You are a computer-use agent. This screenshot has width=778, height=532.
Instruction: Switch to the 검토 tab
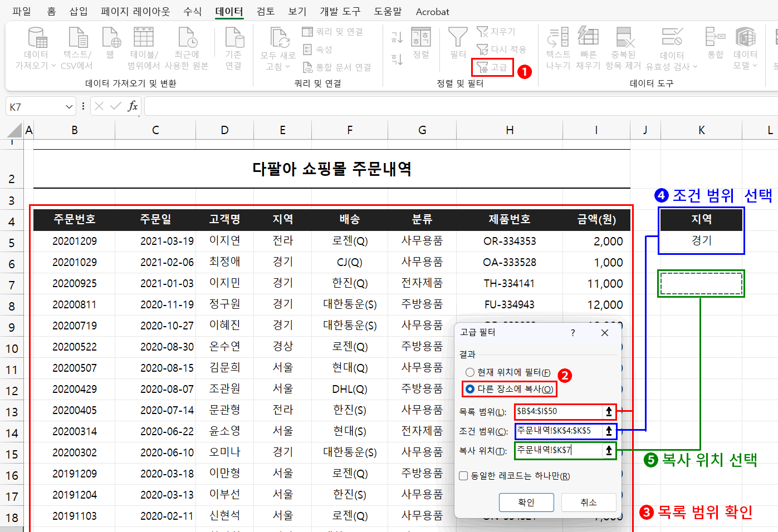266,11
